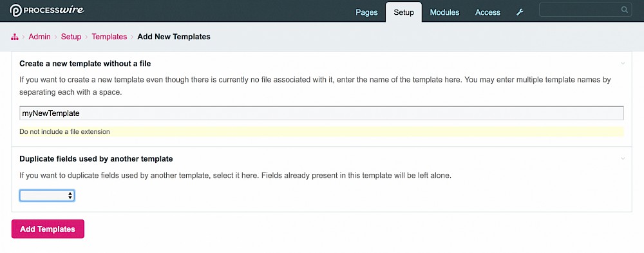The height and width of the screenshot is (253, 644).
Task: Toggle the Duplicate fields used by another template header
Action: coord(96,158)
